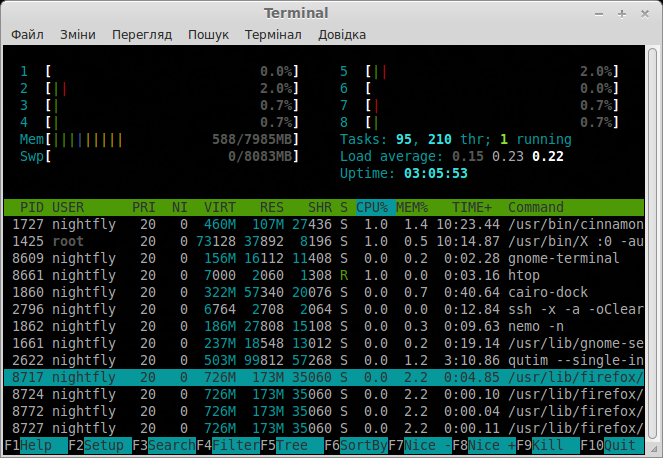Select the highlighted CPU% column header

(x=375, y=207)
